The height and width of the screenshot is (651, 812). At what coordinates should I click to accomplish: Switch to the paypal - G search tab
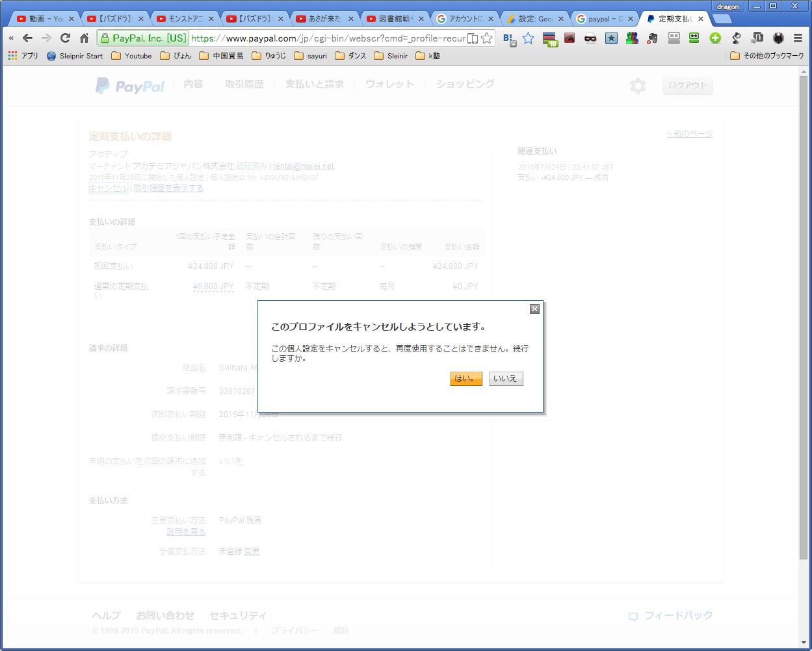click(606, 19)
